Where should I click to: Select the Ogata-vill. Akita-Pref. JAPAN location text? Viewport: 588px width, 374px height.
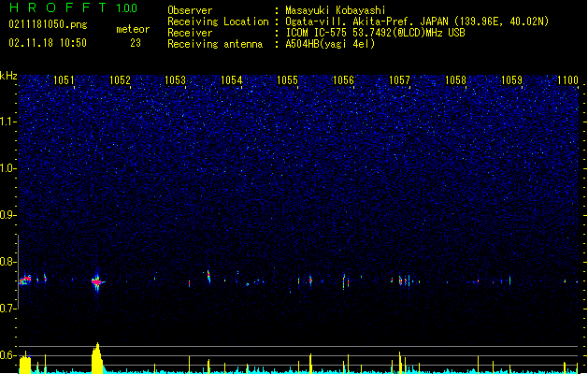[417, 22]
